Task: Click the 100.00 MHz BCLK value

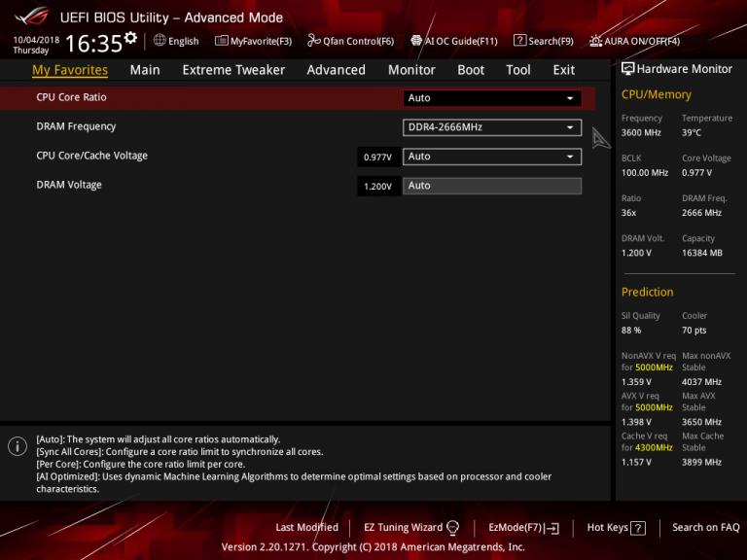Action: (x=645, y=173)
